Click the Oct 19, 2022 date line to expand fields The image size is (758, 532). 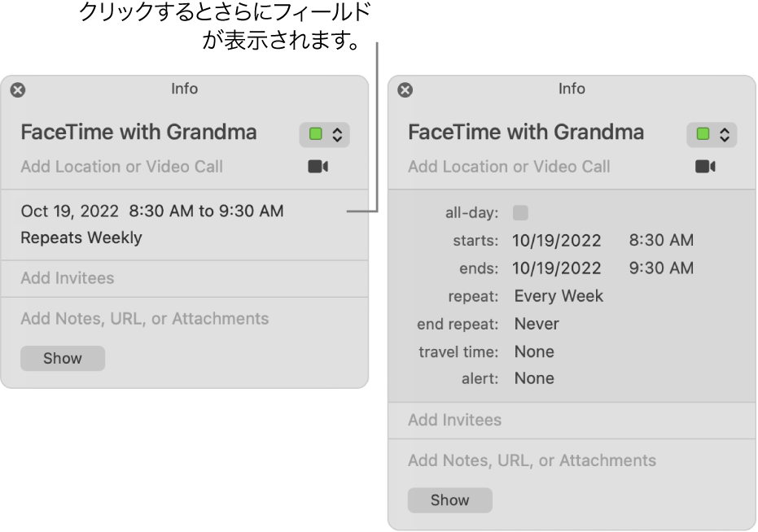(x=152, y=211)
